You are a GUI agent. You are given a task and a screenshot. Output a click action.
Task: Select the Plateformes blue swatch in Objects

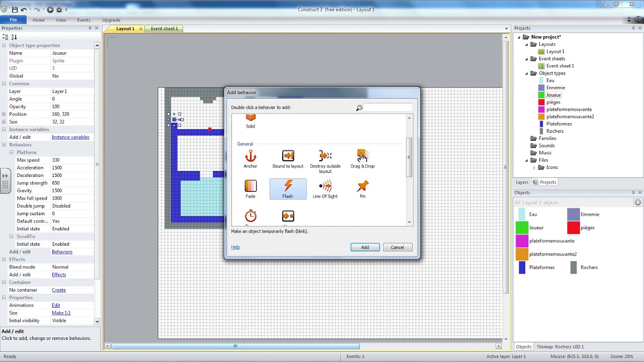[x=522, y=267]
